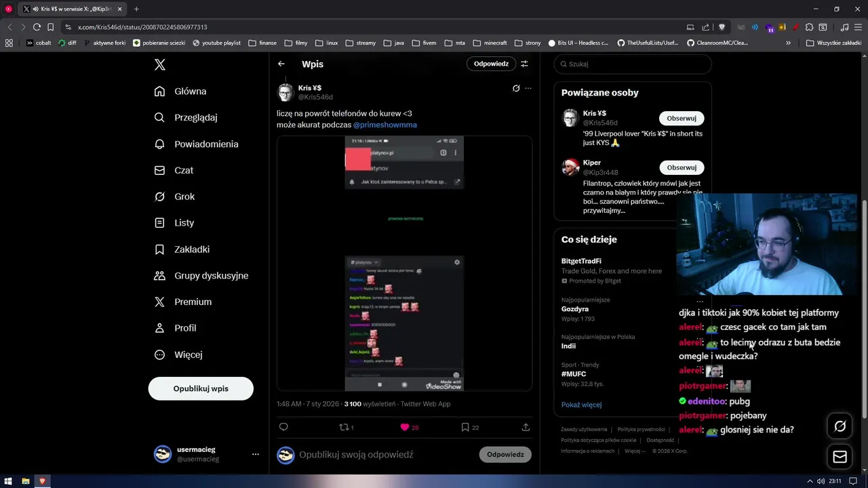Click the Grok explain-post icon

point(516,88)
